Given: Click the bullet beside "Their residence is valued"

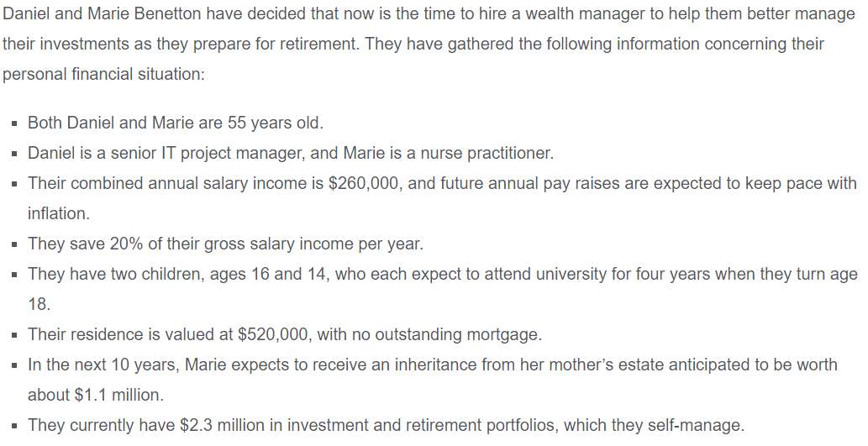Looking at the screenshot, I should [x=15, y=335].
